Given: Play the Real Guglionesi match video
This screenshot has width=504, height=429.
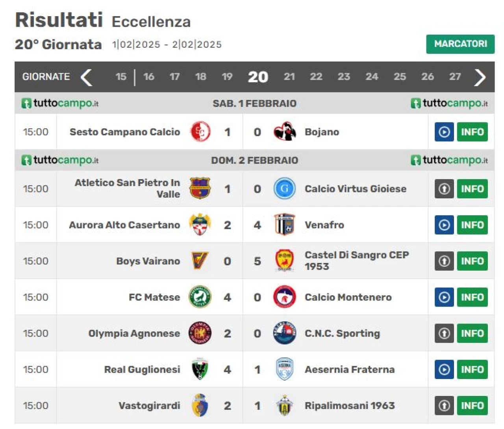Looking at the screenshot, I should (444, 370).
